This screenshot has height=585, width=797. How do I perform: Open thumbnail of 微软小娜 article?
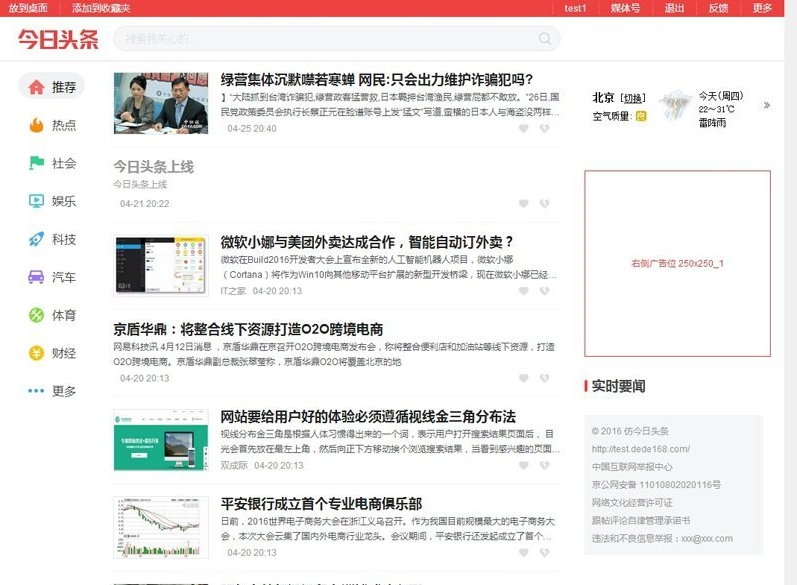(161, 265)
